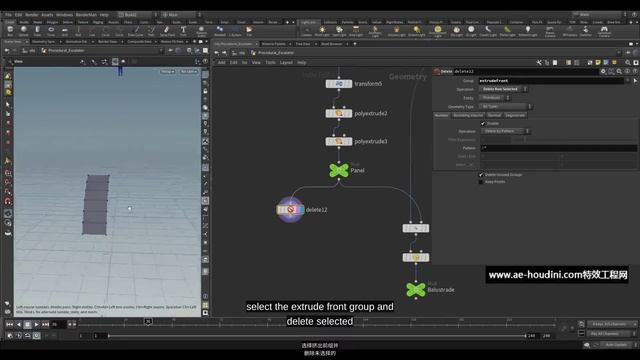Open the Persp camera dropdown in viewport
Screen dimensions: 640x360
click(167, 71)
